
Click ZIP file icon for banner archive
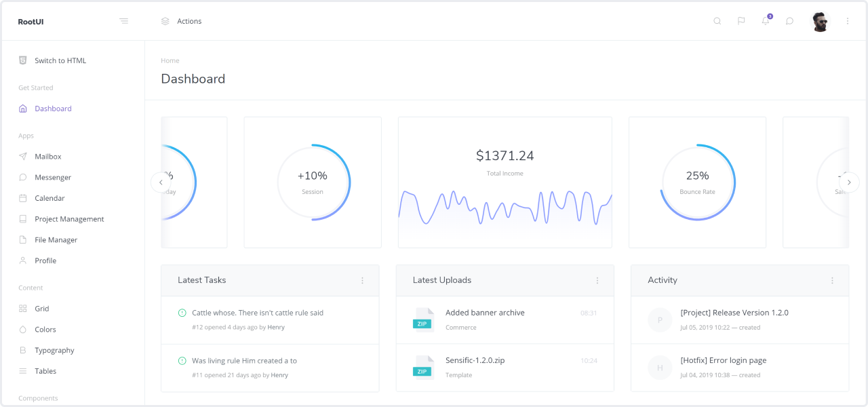coord(423,319)
